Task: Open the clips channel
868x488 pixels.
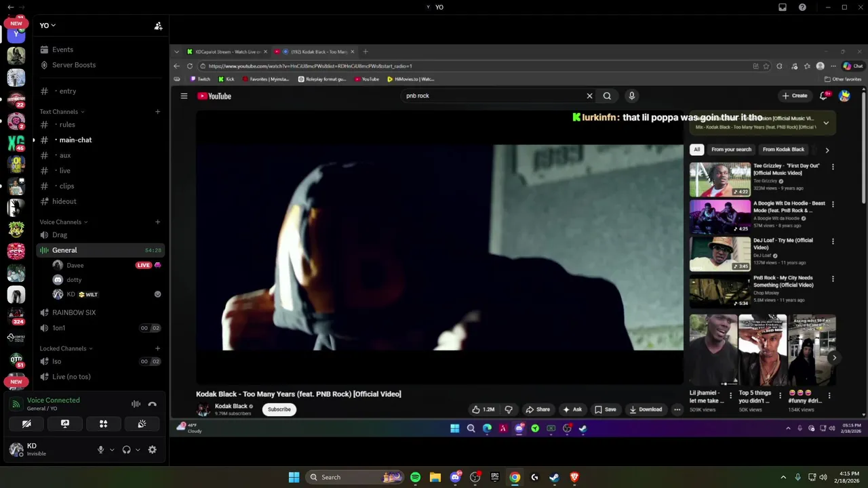Action: (65, 186)
